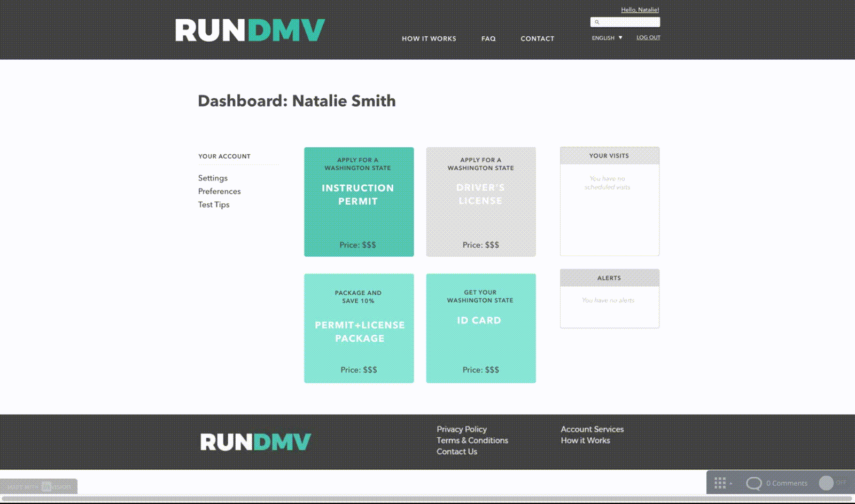Open the ENGLISH language dropdown
Screen dimensions: 855x504
pos(607,38)
